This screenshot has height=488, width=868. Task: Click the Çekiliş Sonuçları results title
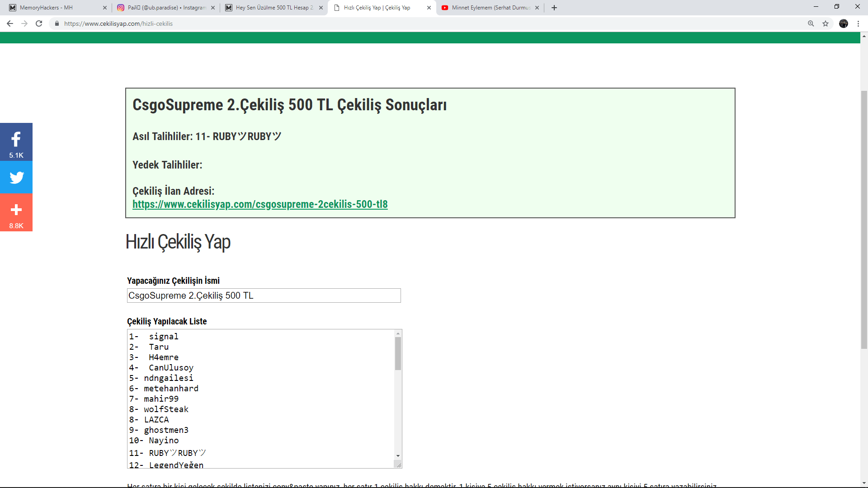click(x=289, y=105)
